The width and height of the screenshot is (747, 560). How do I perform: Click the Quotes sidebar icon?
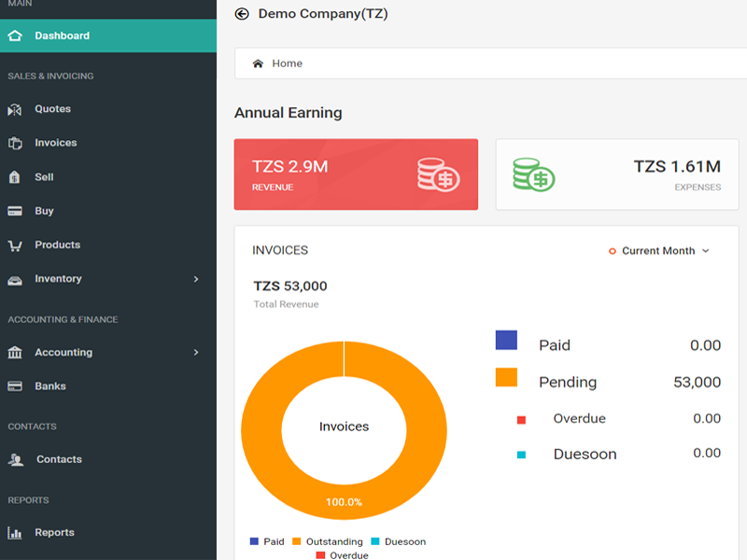click(x=15, y=109)
